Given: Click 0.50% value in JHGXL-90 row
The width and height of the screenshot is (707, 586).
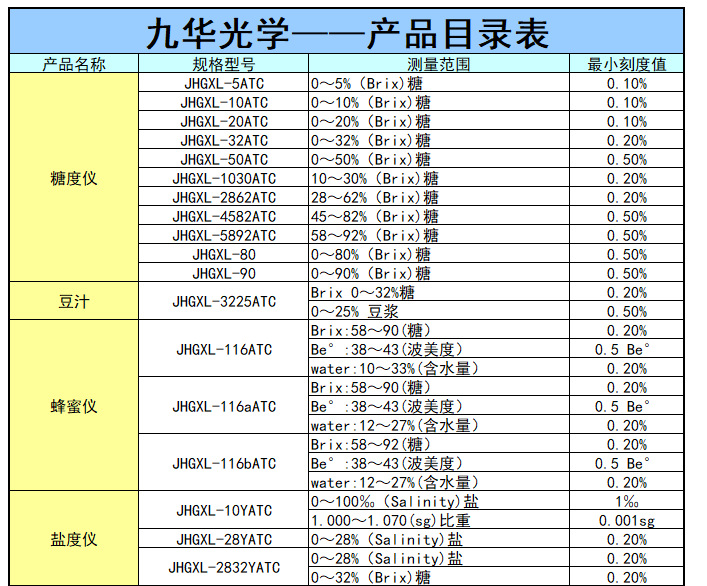Looking at the screenshot, I should pos(627,273).
